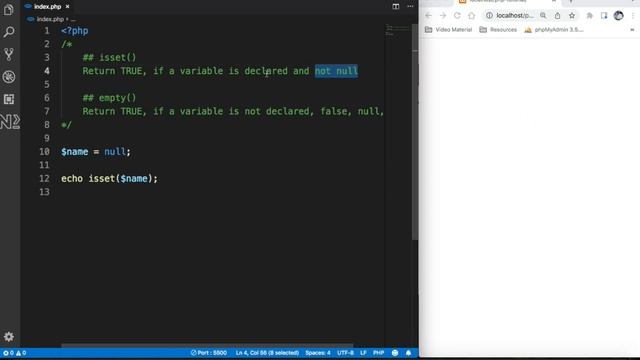Click the highlighted 'not null' text

tap(336, 71)
